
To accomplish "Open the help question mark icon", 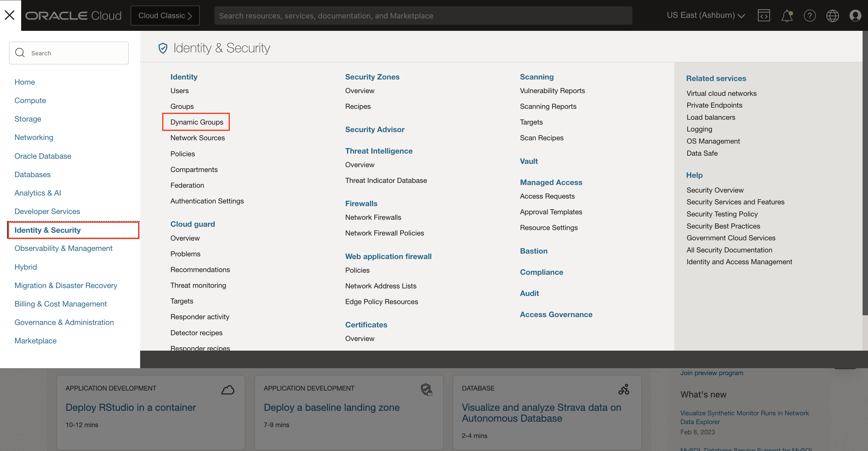I will click(809, 15).
